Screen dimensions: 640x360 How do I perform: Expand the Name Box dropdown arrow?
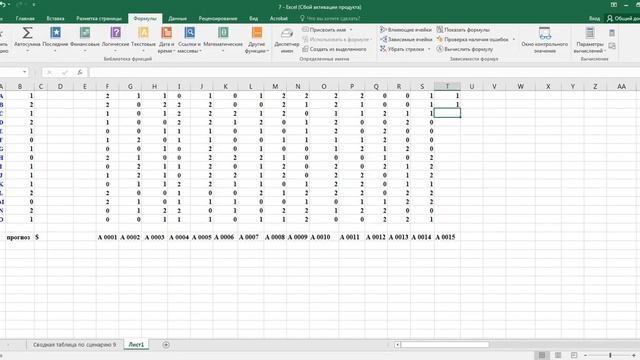click(x=24, y=72)
